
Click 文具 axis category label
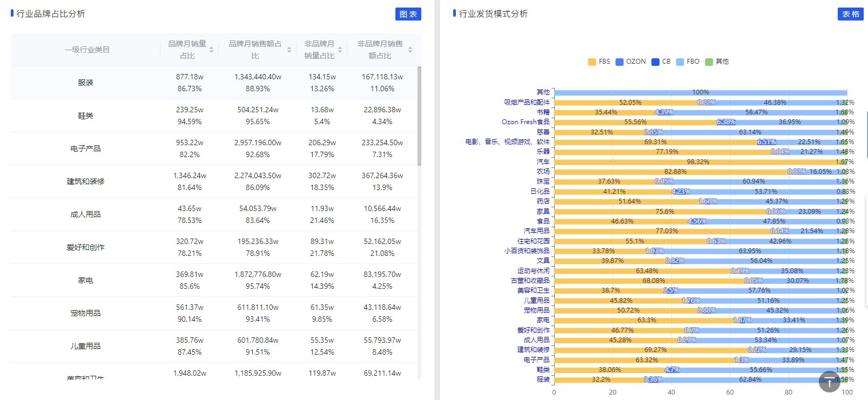click(543, 261)
